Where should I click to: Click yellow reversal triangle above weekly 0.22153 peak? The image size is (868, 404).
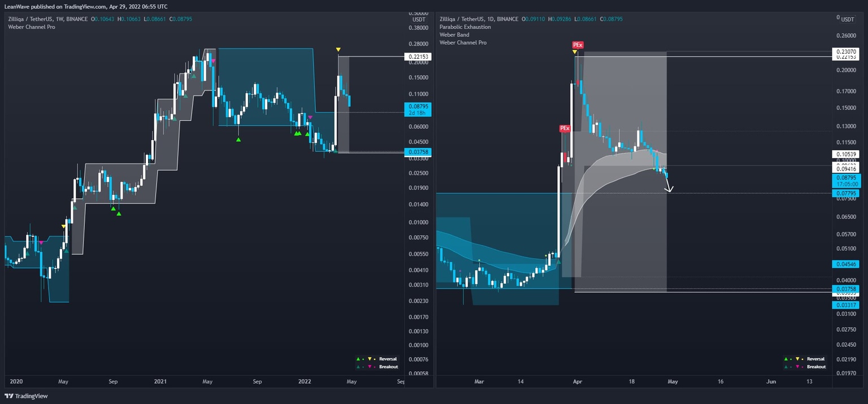coord(338,50)
